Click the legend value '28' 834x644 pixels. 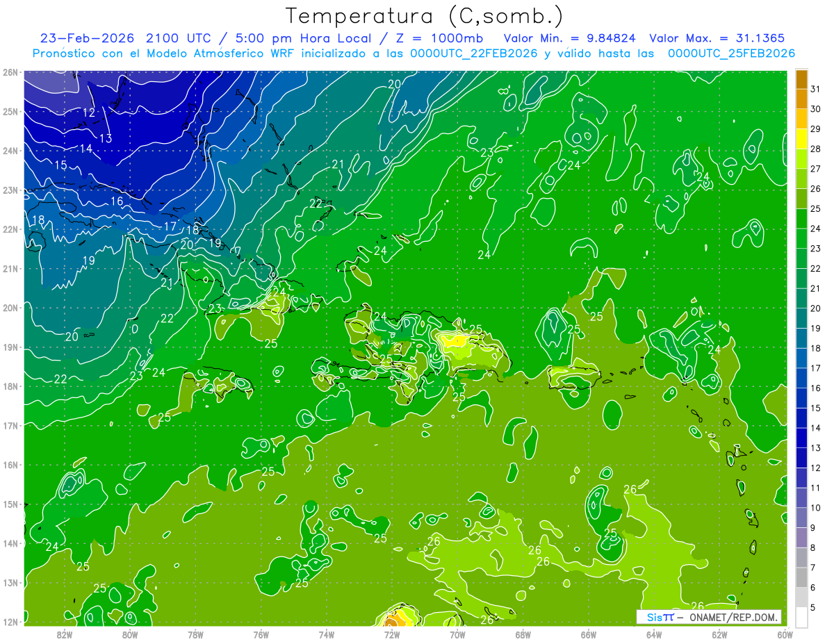[815, 149]
